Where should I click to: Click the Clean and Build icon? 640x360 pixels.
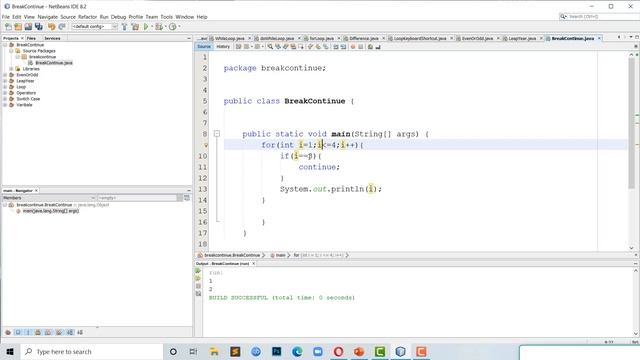coord(135,27)
